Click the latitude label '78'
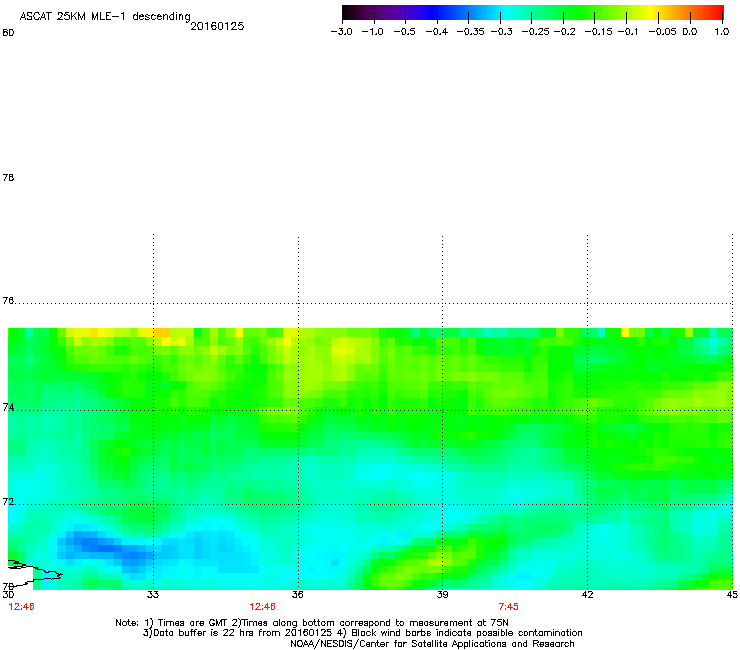 [x=8, y=177]
